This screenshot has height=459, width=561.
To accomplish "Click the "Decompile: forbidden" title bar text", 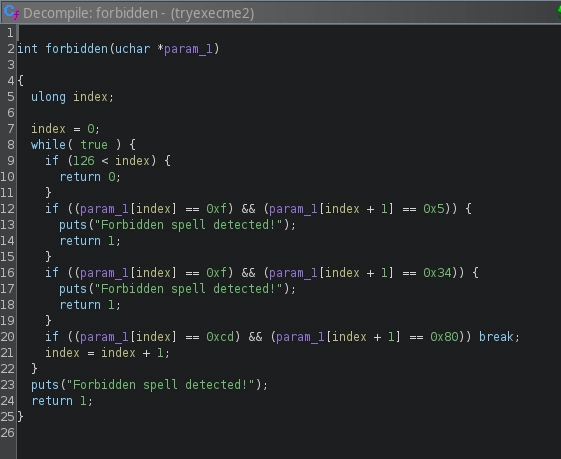I will tap(90, 13).
